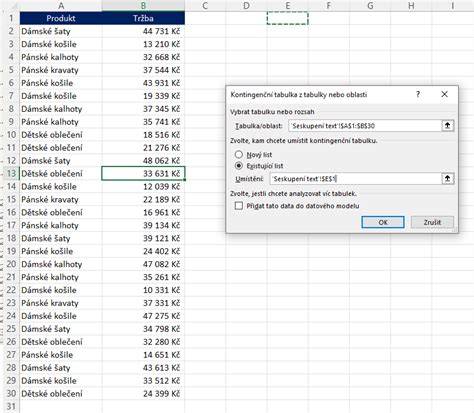Select cell with 24 402 Kč

143,251
